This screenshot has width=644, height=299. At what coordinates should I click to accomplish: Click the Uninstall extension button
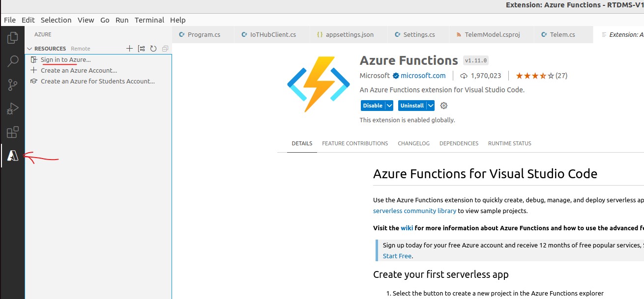click(x=412, y=106)
